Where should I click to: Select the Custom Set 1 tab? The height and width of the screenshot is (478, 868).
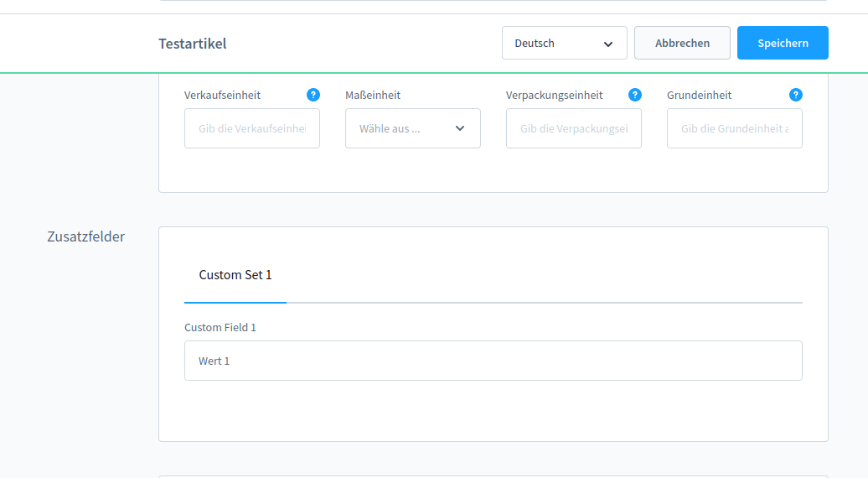point(235,275)
